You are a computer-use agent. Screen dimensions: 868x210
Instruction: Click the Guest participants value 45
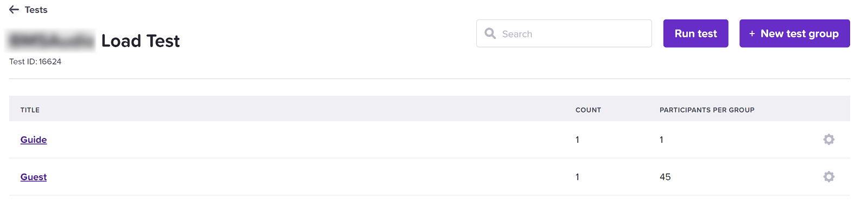tap(665, 177)
